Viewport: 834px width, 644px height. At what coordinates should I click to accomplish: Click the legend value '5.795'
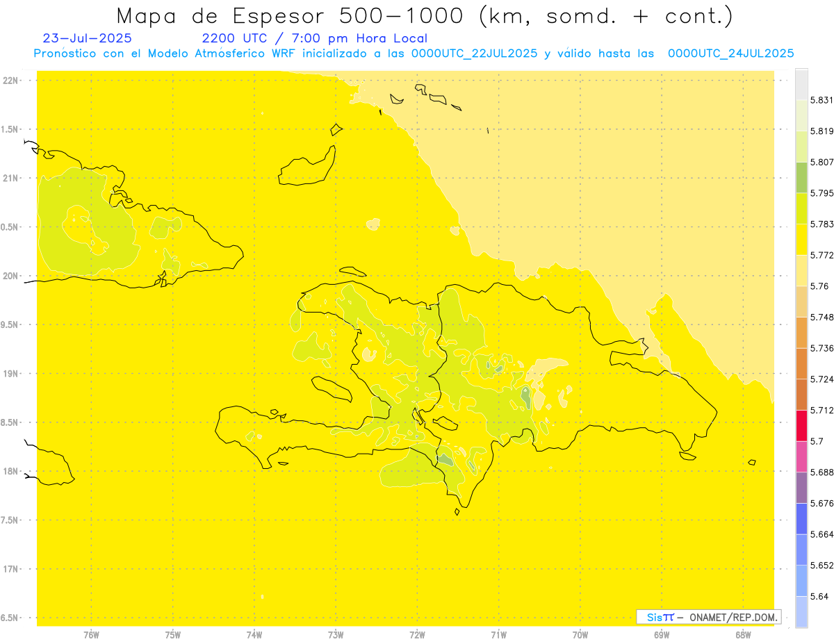tap(822, 193)
